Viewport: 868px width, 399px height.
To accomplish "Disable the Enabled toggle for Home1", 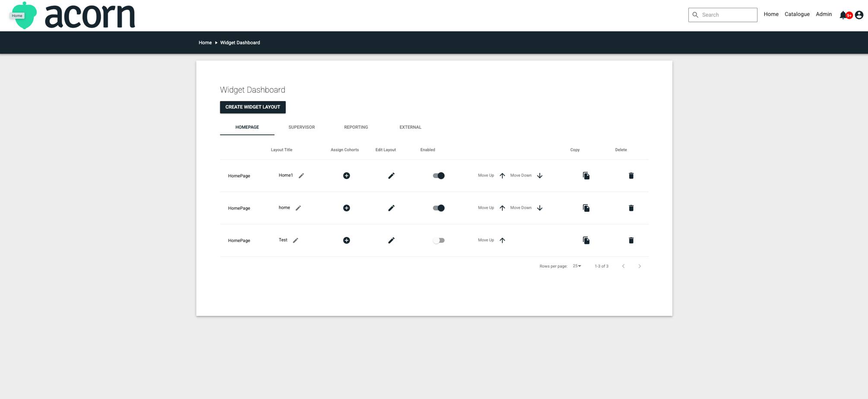I will pyautogui.click(x=438, y=176).
